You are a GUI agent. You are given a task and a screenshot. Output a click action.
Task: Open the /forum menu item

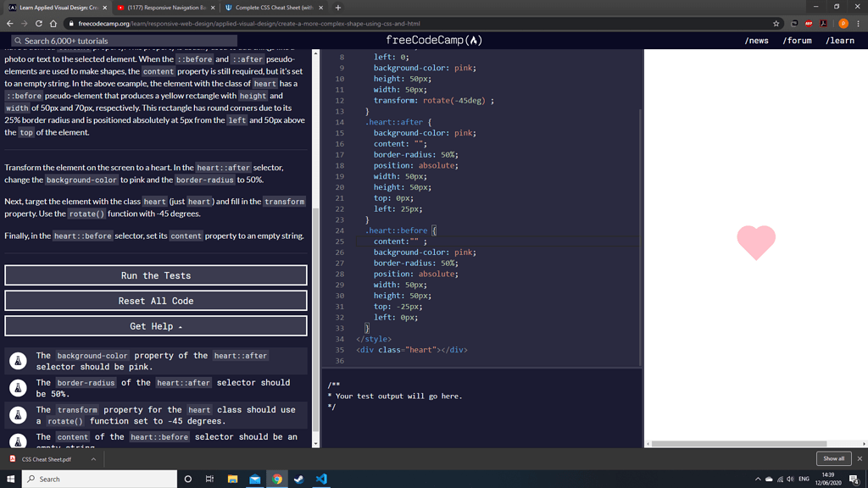pyautogui.click(x=798, y=39)
